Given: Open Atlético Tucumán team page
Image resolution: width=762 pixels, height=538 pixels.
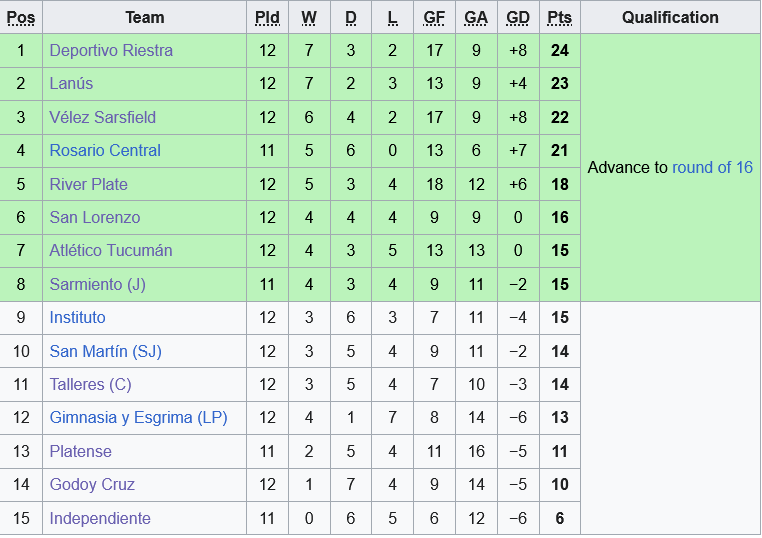Looking at the screenshot, I should [x=110, y=251].
